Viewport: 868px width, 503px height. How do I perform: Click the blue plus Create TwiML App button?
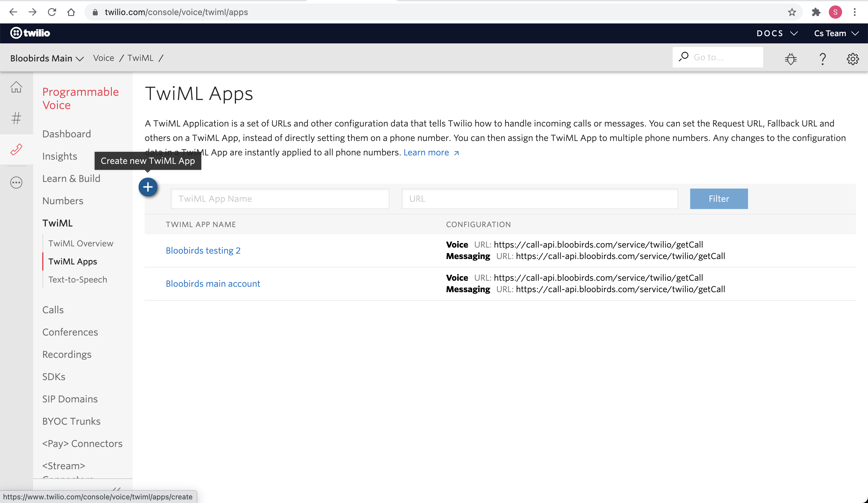pyautogui.click(x=148, y=187)
